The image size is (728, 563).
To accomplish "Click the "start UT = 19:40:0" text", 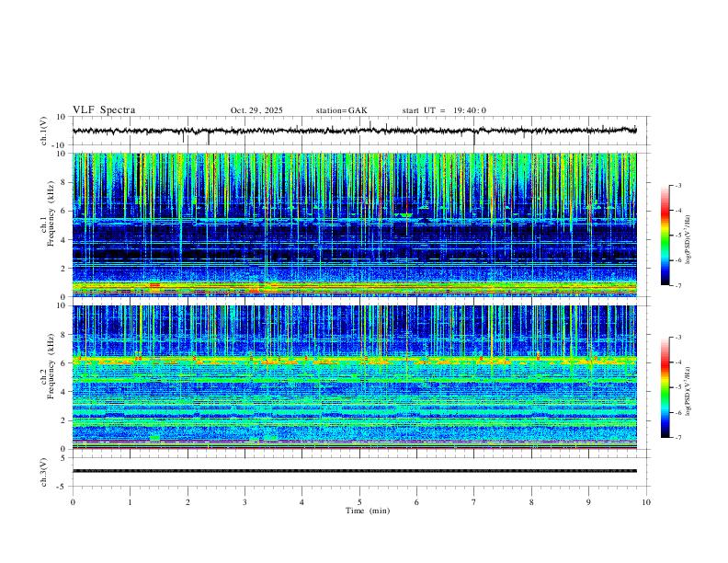I will pos(444,110).
